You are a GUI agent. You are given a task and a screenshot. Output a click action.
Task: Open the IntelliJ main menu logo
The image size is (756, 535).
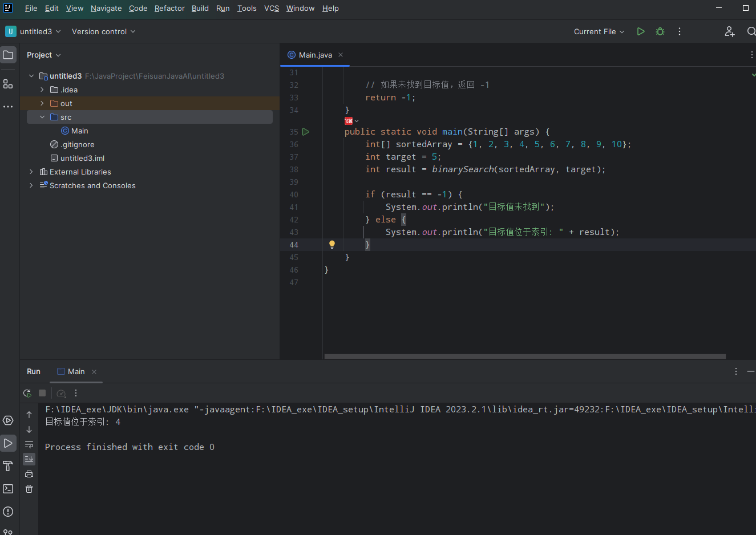8,8
